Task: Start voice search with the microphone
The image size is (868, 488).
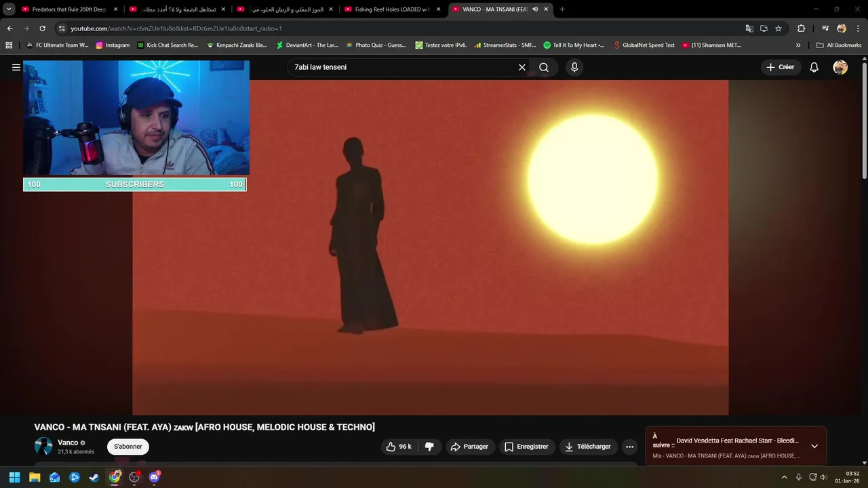Action: click(x=574, y=67)
